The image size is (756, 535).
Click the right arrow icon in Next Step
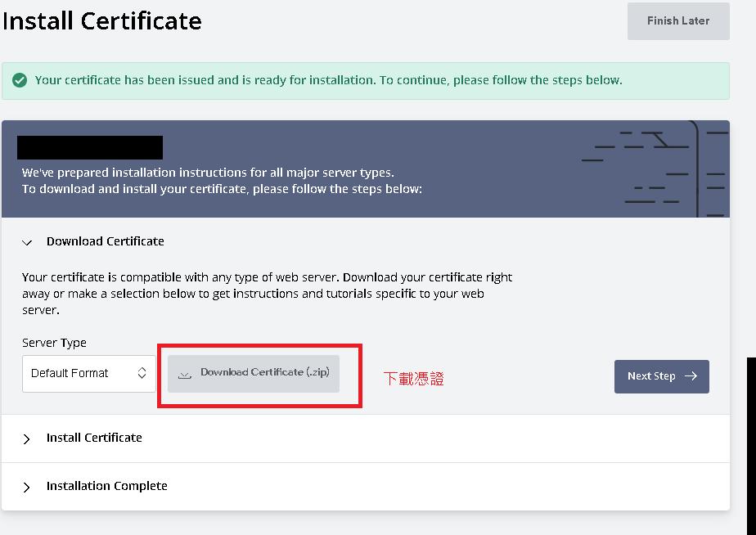coord(691,376)
